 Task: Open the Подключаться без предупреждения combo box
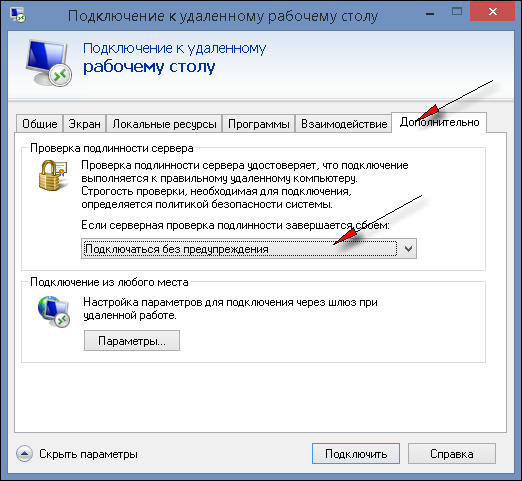point(249,249)
